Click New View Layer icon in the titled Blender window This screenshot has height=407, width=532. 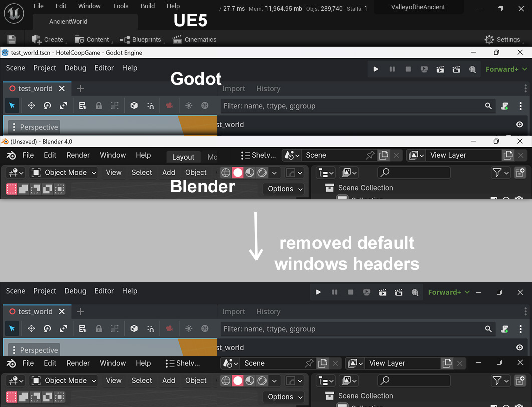tap(508, 155)
